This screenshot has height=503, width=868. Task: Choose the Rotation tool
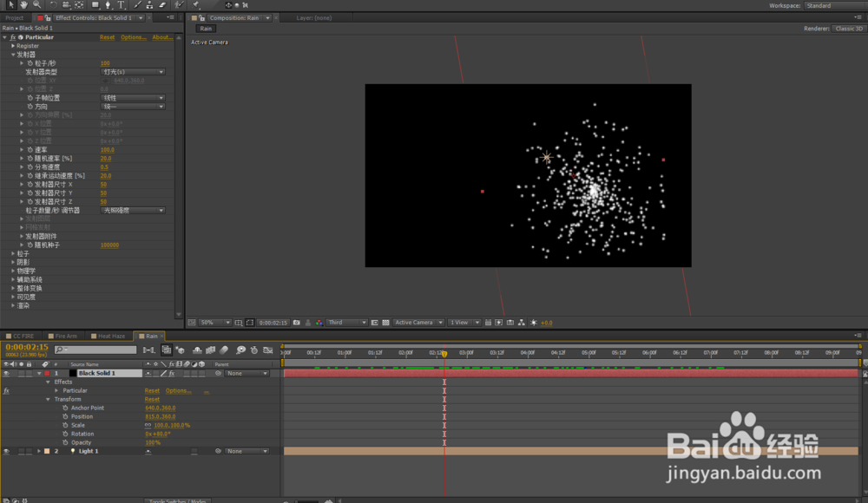[52, 5]
